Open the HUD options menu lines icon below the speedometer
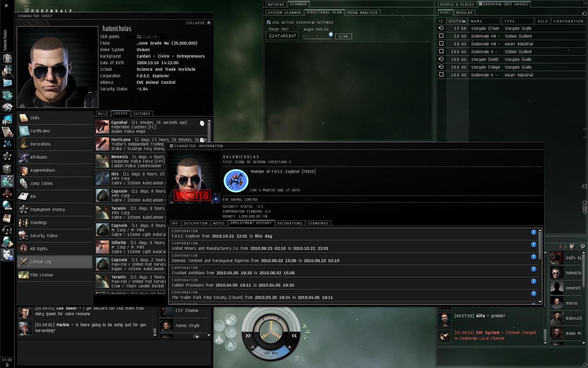This screenshot has width=588, height=368. [x=298, y=359]
